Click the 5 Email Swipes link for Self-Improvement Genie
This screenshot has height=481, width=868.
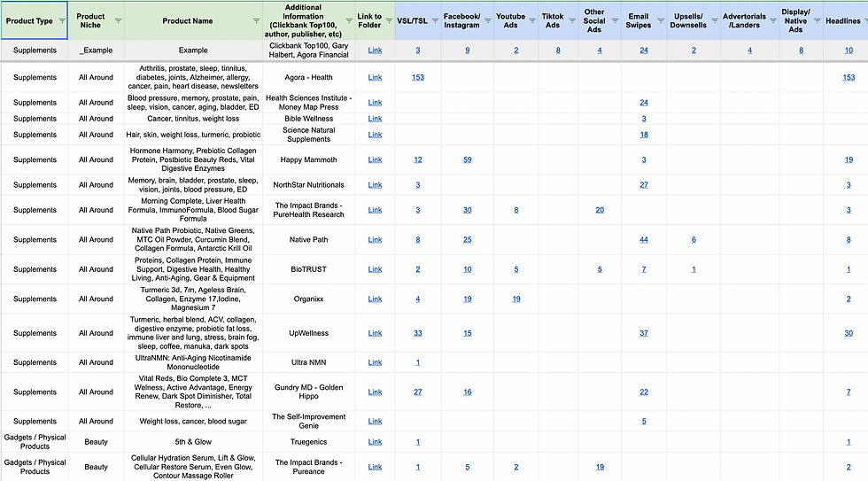tap(644, 422)
